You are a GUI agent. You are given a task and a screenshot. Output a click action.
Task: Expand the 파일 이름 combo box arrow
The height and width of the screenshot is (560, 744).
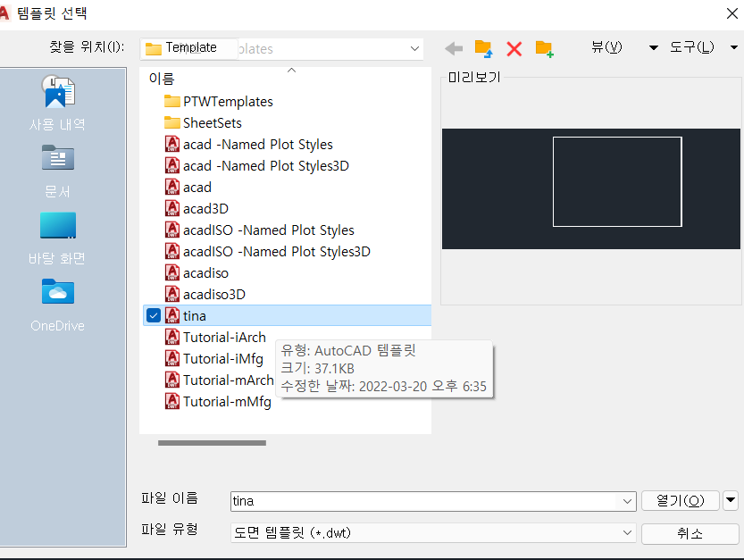pyautogui.click(x=627, y=502)
